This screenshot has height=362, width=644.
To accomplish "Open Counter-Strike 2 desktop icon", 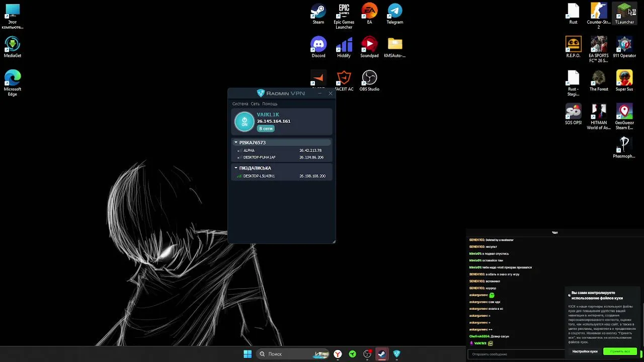I will coord(599,16).
